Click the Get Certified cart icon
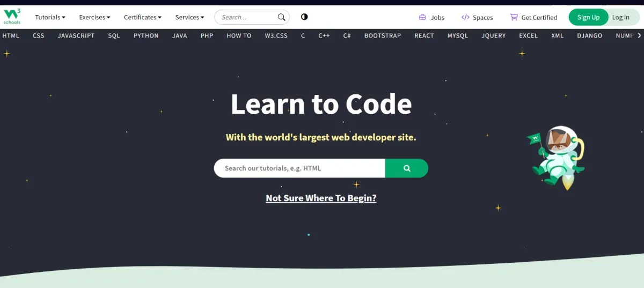The width and height of the screenshot is (644, 288). point(514,17)
